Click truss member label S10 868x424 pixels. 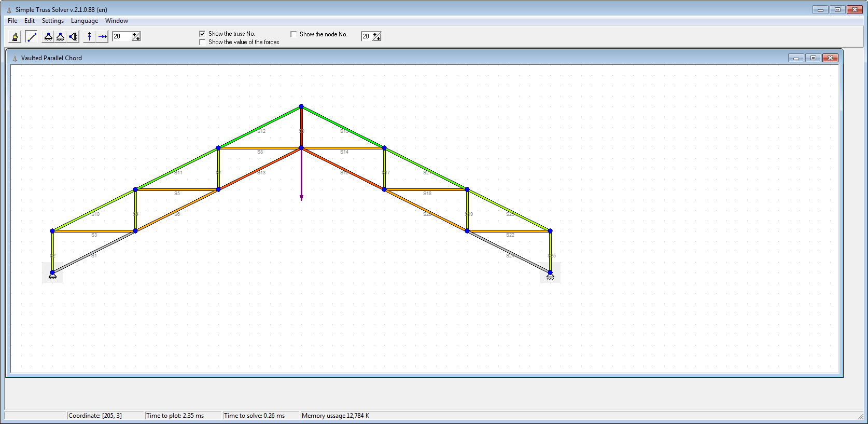point(95,214)
